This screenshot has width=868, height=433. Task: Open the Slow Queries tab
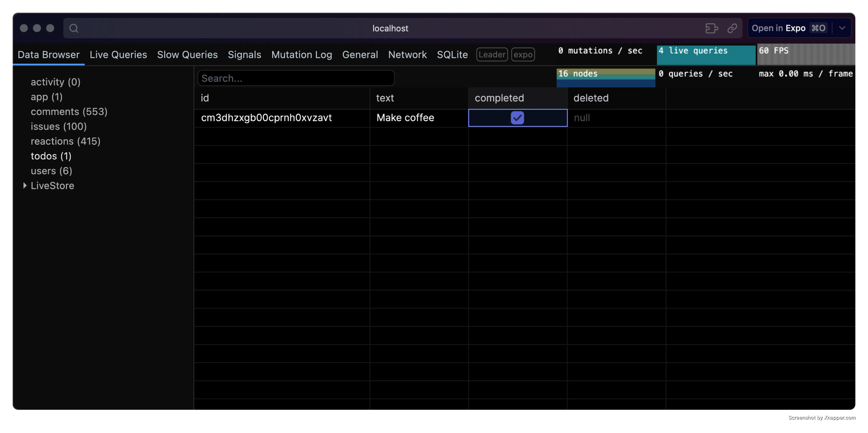click(187, 55)
